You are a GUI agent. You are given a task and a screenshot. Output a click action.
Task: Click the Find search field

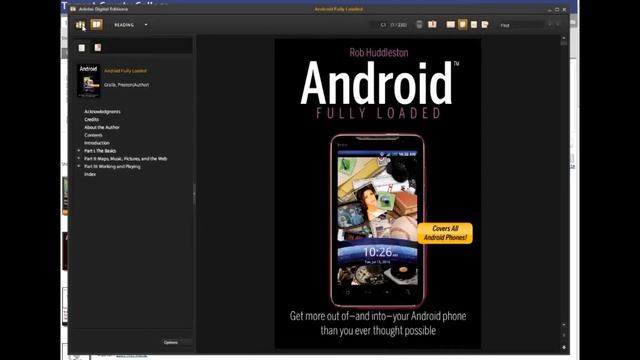pos(521,25)
